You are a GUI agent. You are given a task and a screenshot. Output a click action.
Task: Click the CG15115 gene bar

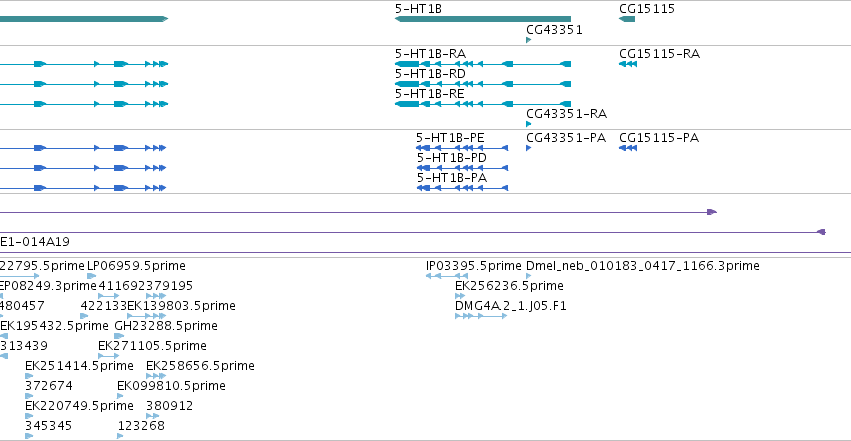627,19
